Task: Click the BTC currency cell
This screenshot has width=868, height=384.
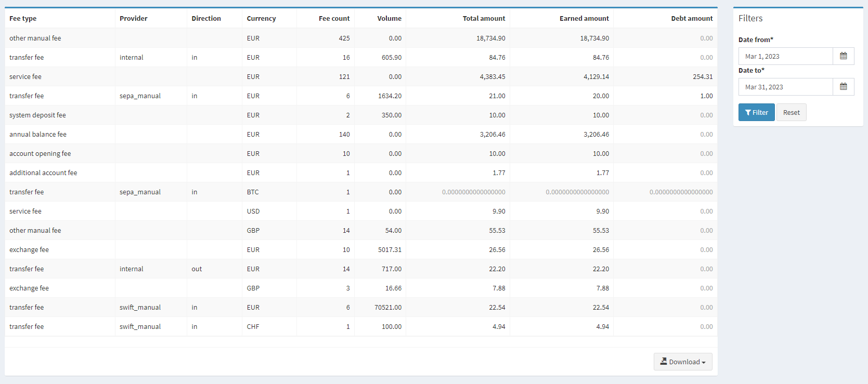Action: coord(253,192)
